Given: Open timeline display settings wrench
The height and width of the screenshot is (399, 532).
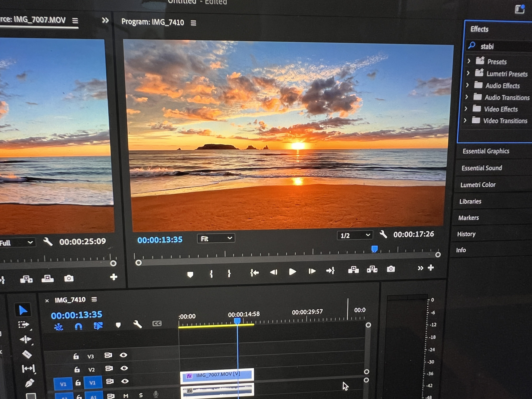Looking at the screenshot, I should pos(138,324).
